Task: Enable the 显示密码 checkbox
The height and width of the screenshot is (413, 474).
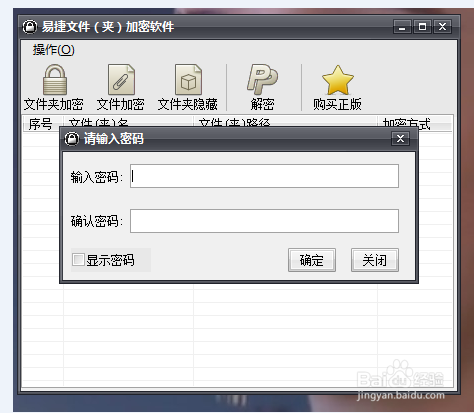Action: coord(78,259)
